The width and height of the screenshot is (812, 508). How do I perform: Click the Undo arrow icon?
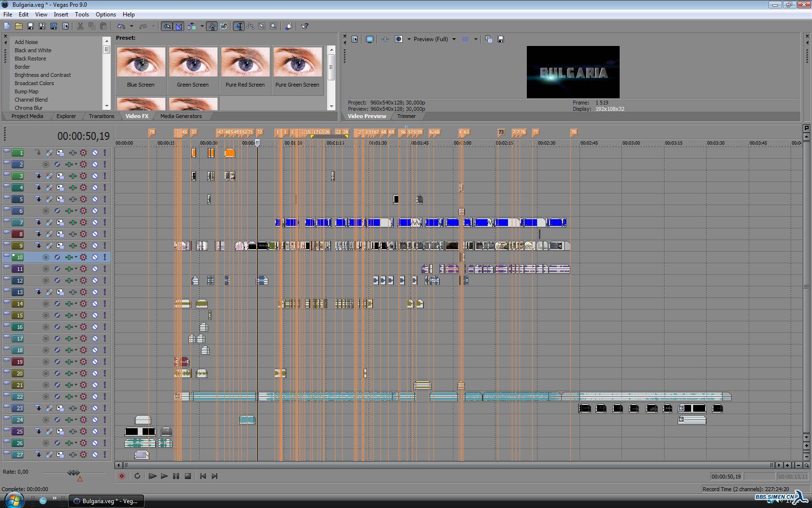pos(121,26)
